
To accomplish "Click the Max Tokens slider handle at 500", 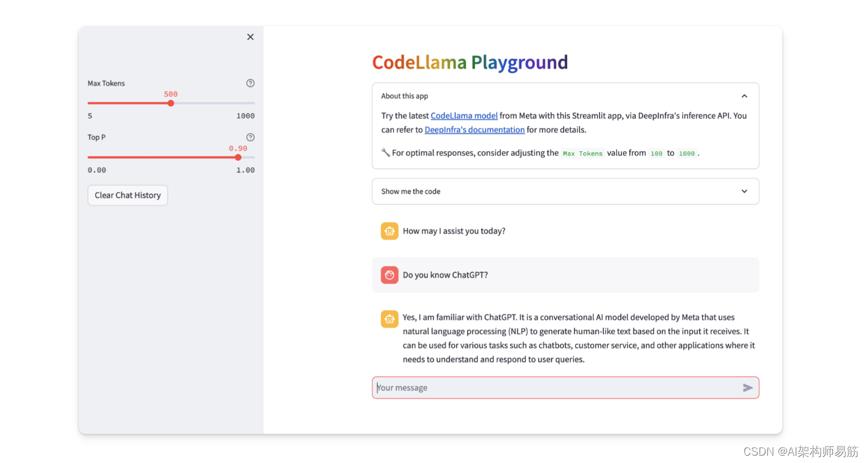I will point(171,103).
